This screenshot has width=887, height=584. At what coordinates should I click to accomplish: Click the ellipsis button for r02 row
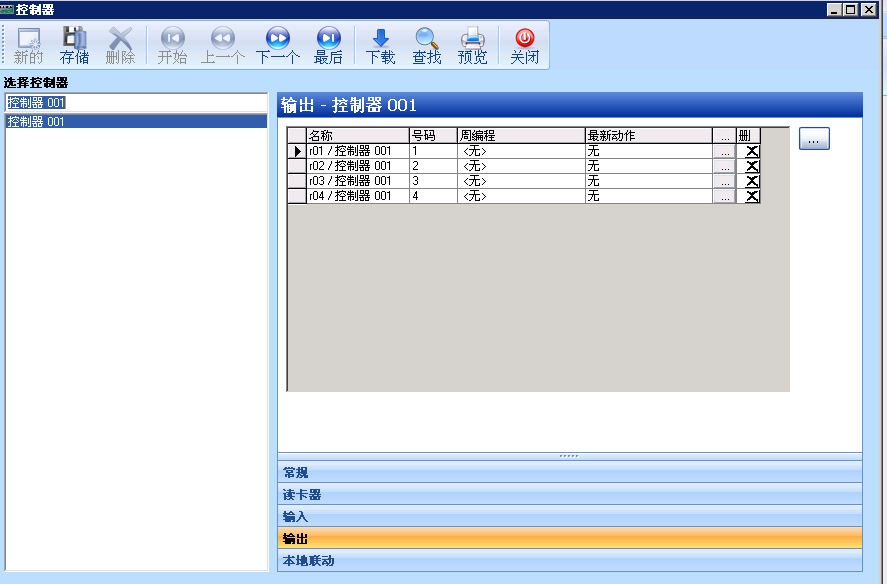click(724, 166)
